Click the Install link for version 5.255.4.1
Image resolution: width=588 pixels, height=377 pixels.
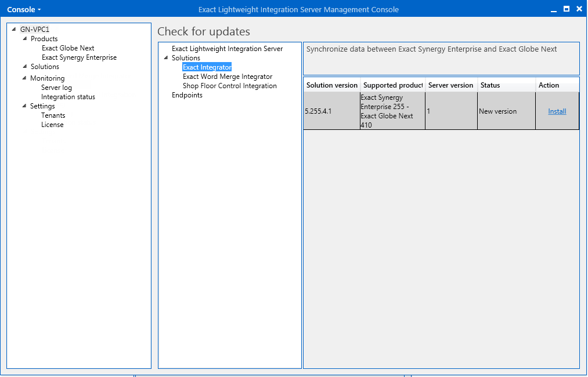557,111
